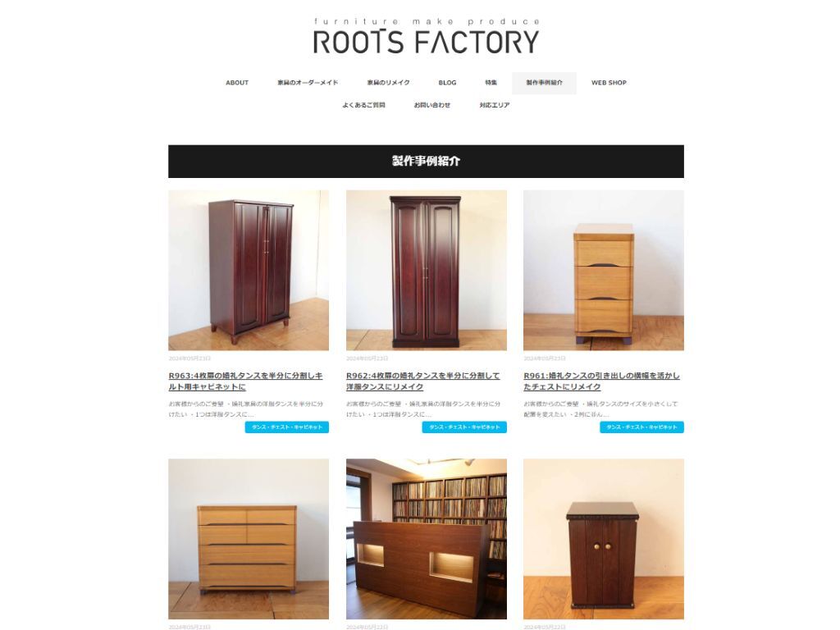Image resolution: width=840 pixels, height=630 pixels.
Task: Select the 製作事例紹介 navigation tab
Action: pos(545,83)
